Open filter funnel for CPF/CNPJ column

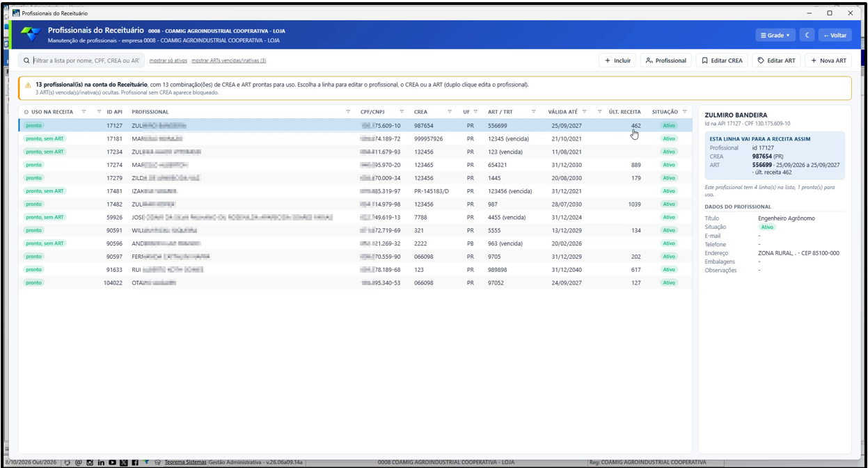coord(402,112)
